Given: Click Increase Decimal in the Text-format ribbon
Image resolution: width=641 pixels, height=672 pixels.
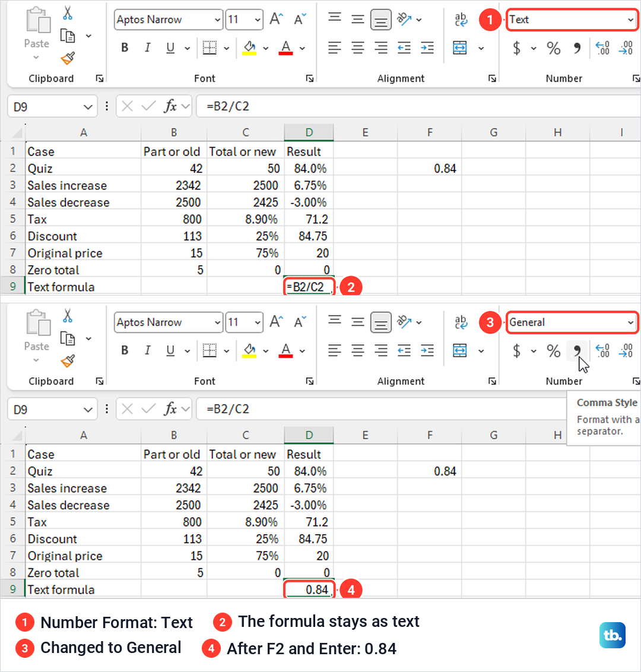Looking at the screenshot, I should click(602, 47).
